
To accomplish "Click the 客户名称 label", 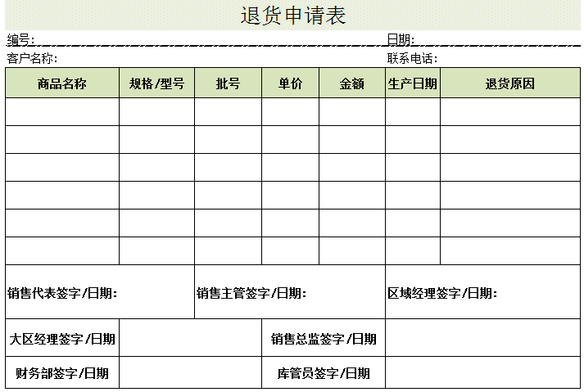I will [x=32, y=58].
